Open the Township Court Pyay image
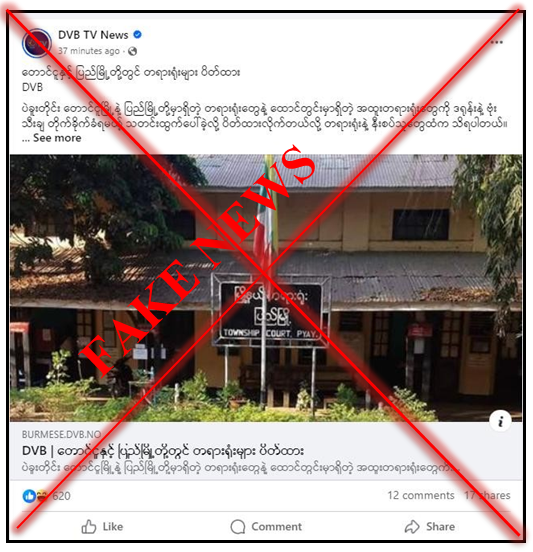 click(x=266, y=288)
